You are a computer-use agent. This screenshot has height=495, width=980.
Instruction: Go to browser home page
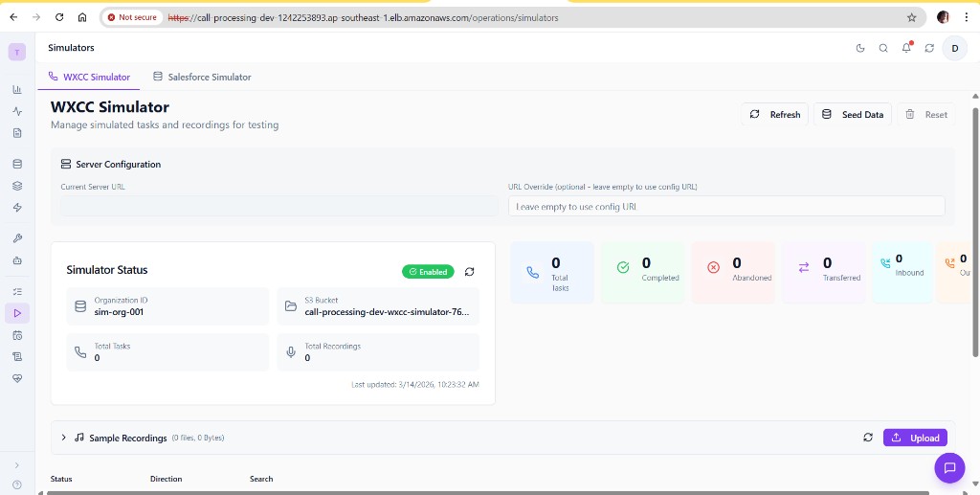click(x=82, y=17)
